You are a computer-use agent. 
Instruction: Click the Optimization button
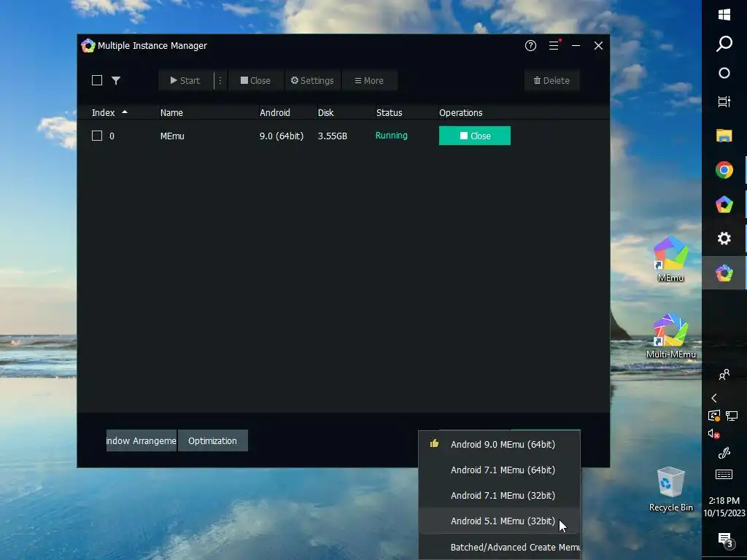(212, 440)
